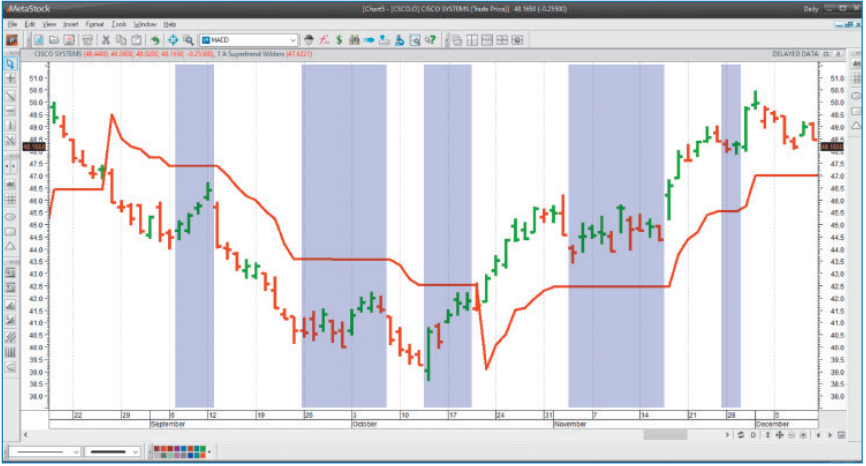866x466 pixels.
Task: Click the green Undo arrow icon
Action: [x=155, y=40]
